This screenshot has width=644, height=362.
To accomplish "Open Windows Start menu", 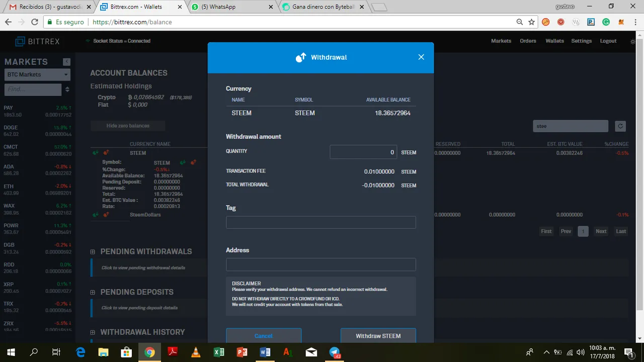I will coord(11,352).
